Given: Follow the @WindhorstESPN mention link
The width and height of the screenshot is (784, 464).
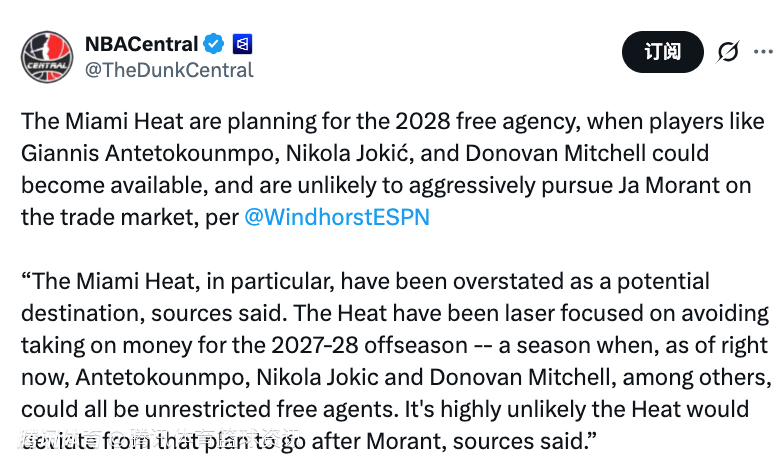Looking at the screenshot, I should click(336, 216).
